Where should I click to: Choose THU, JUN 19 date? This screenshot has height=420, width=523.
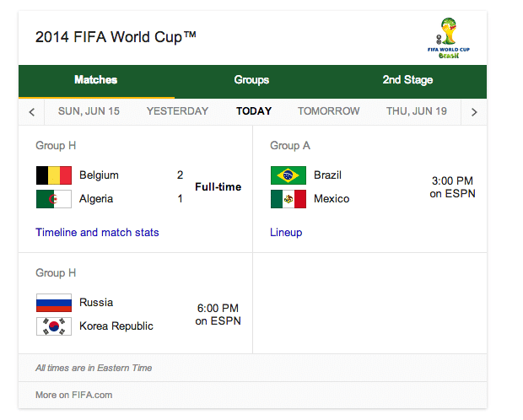pos(416,111)
